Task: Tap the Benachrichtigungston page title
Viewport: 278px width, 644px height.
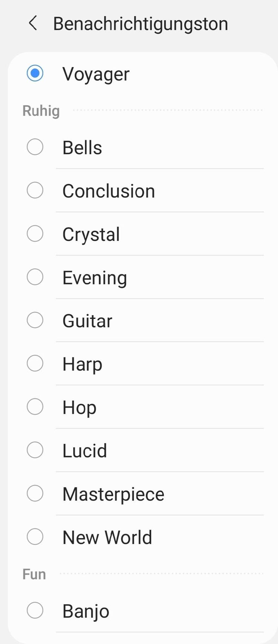Action: 140,24
